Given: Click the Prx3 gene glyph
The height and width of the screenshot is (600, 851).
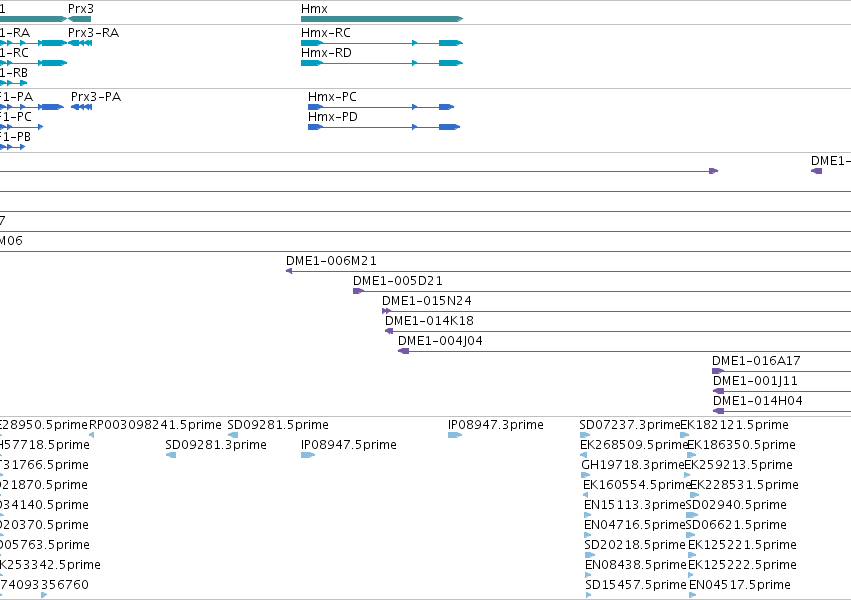Looking at the screenshot, I should 79,19.
